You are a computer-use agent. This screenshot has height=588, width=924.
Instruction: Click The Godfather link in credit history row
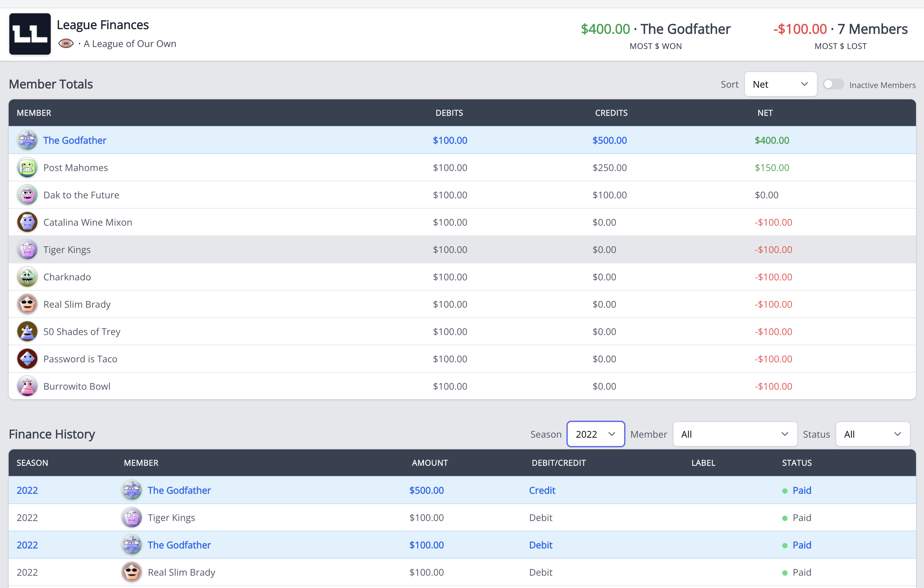179,490
